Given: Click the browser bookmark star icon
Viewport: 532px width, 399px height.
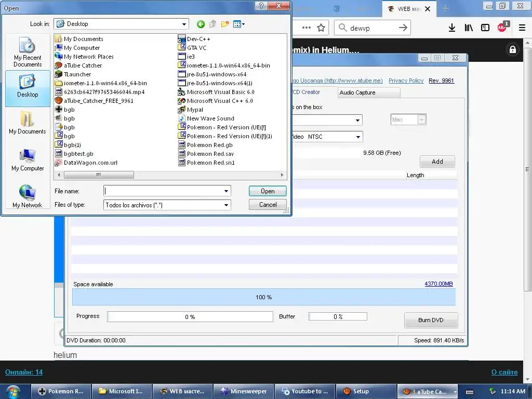Looking at the screenshot, I should tap(321, 28).
